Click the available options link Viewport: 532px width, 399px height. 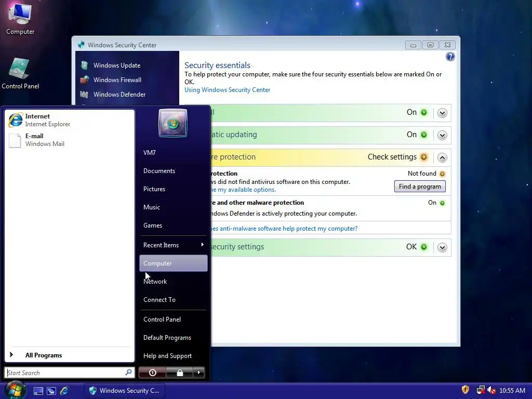243,190
